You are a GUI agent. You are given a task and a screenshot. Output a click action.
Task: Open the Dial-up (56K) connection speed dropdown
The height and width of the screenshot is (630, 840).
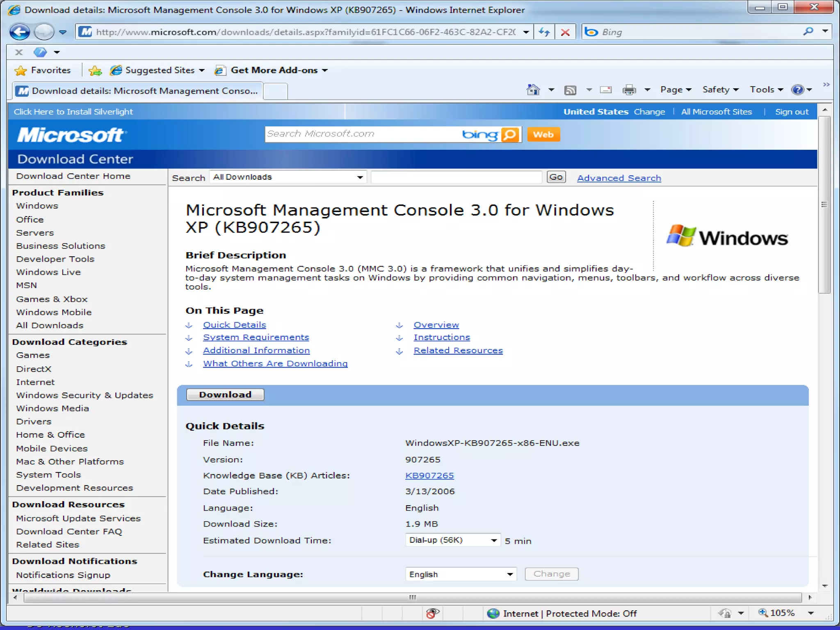tap(453, 540)
